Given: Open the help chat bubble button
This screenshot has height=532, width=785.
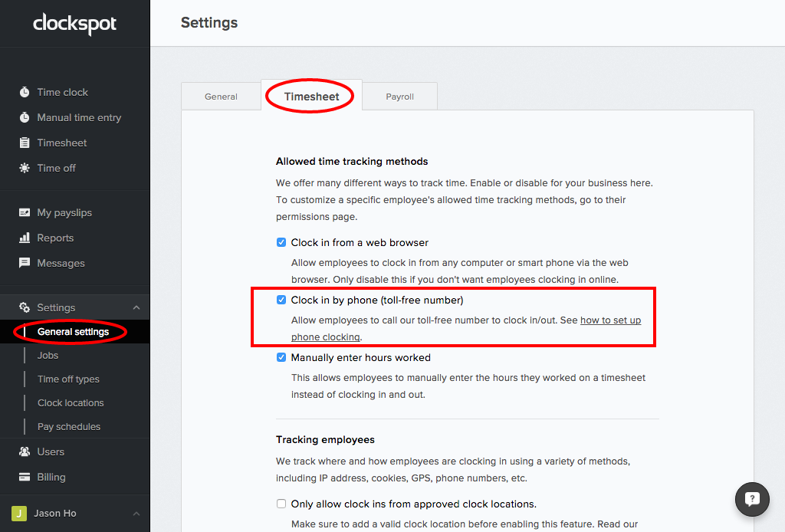Looking at the screenshot, I should pyautogui.click(x=751, y=500).
